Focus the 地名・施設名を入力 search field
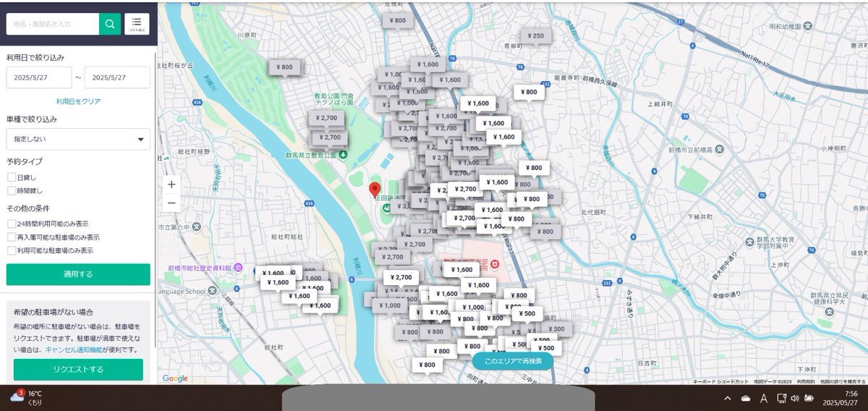Image resolution: width=868 pixels, height=411 pixels. (53, 24)
